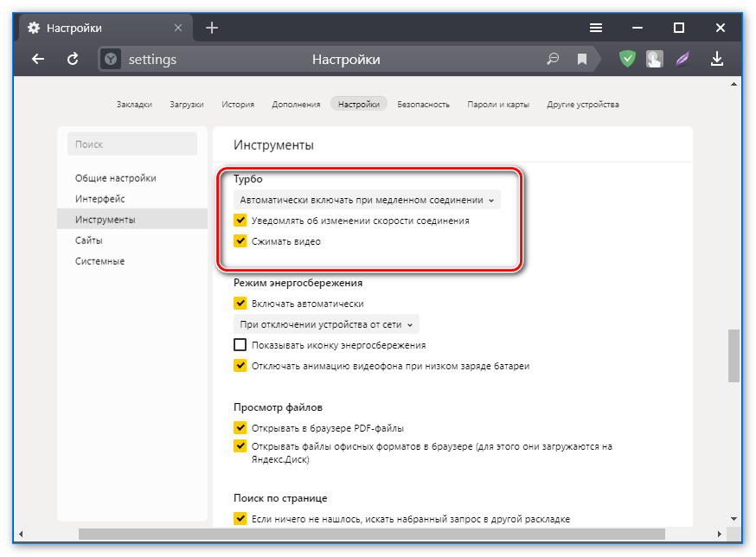Viewport: 756px width, 557px height.
Task: Click the purple feather extension icon
Action: point(684,59)
